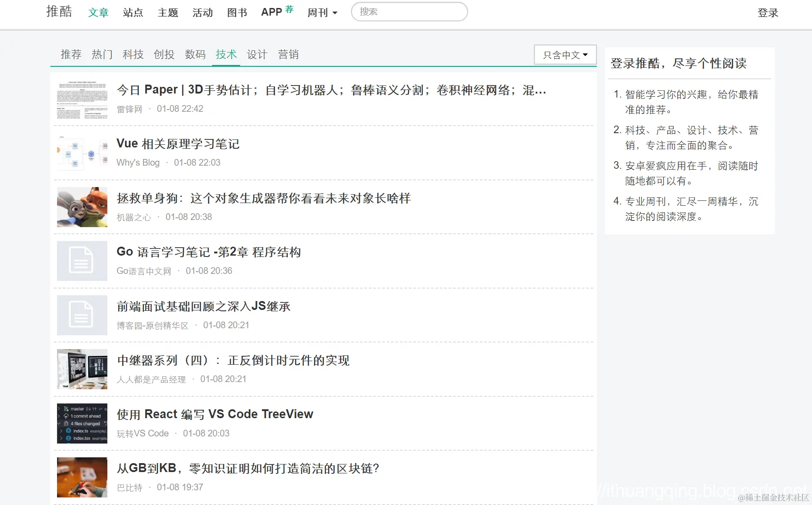Click the 荐 badge next to APP
The image size is (812, 505).
pos(290,9)
